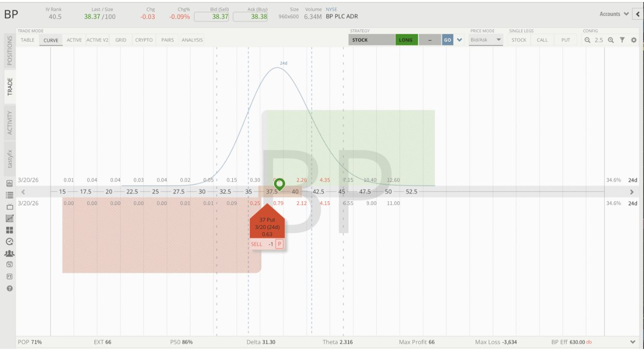Expand the Accounts dropdown
This screenshot has height=350, width=644.
(613, 14)
